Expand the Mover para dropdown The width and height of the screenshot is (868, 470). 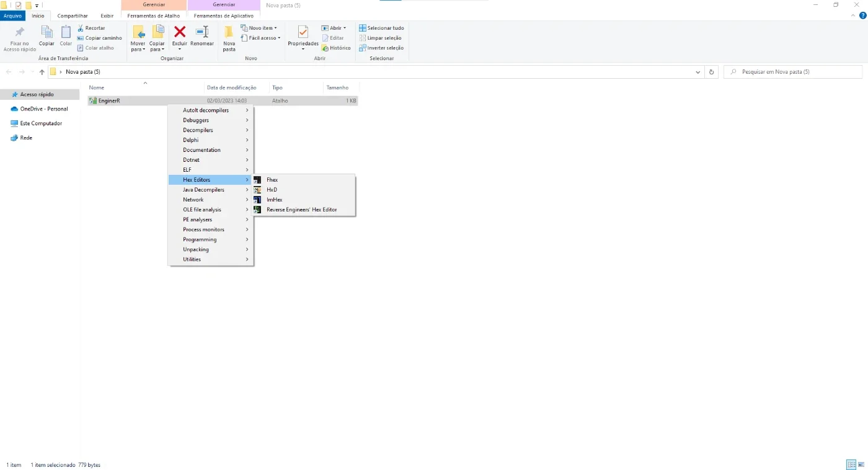pyautogui.click(x=138, y=47)
